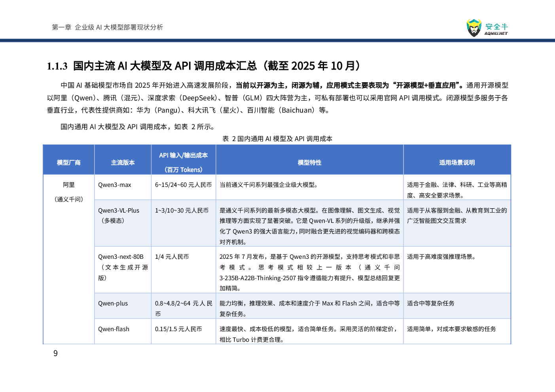Click the Qwen-plus version cell
This screenshot has height=392, width=555.
[x=113, y=303]
